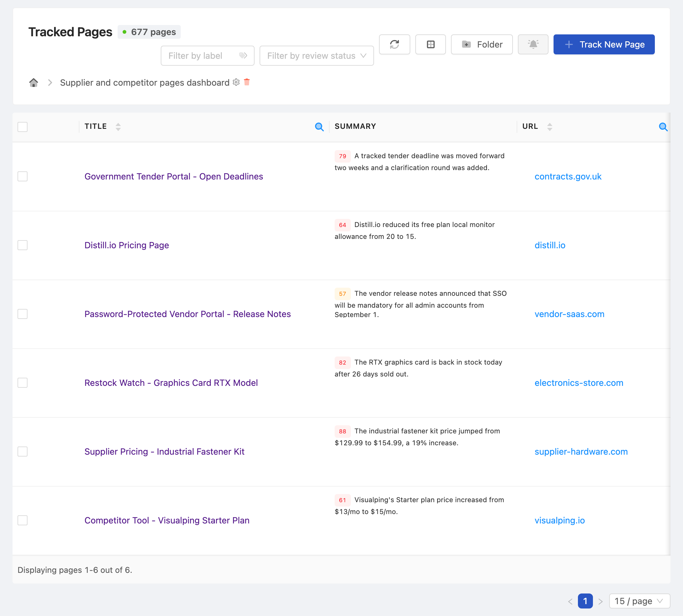The image size is (683, 616).
Task: Click the Track New Page button
Action: tap(604, 44)
